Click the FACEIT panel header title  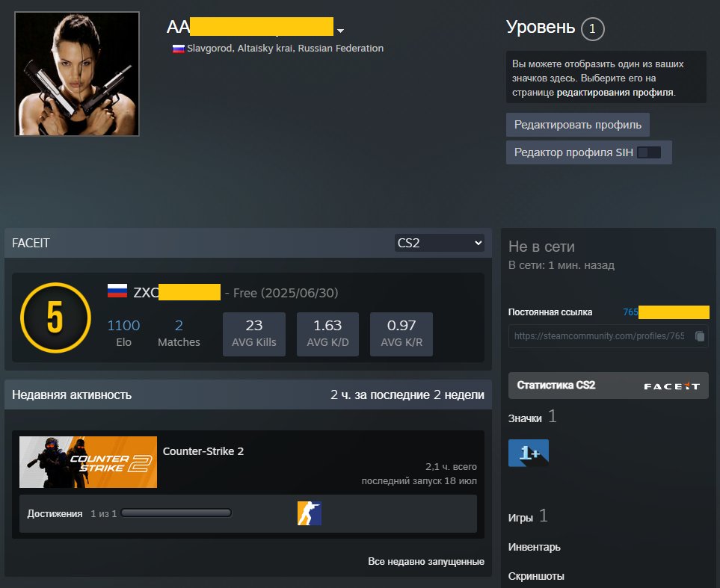pos(31,243)
